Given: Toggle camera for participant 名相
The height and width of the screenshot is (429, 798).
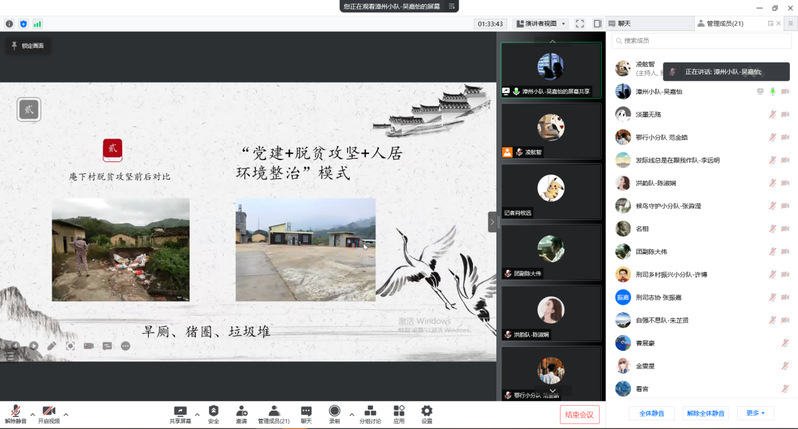Looking at the screenshot, I should click(x=786, y=228).
